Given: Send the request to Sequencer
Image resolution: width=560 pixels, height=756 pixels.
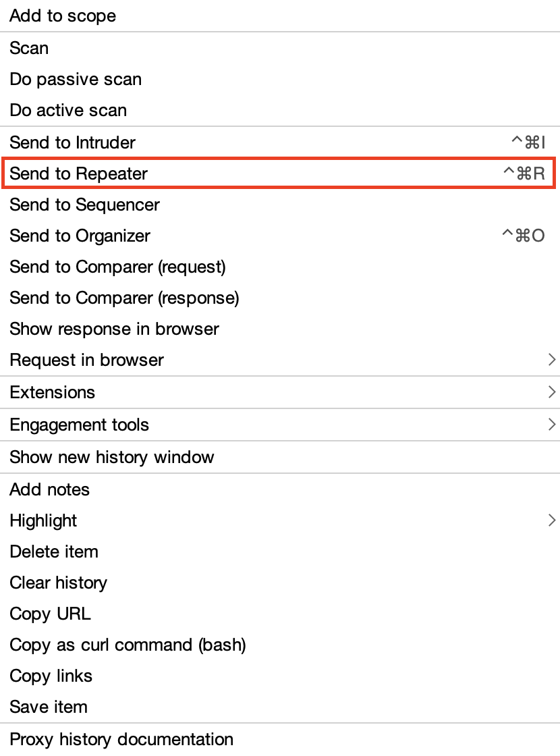Looking at the screenshot, I should pyautogui.click(x=84, y=205).
